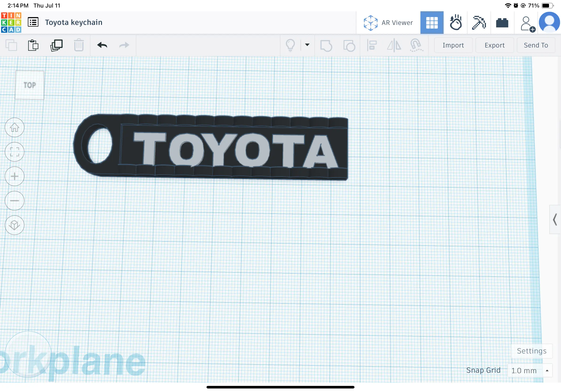
Task: Tap the Wi-Fi status icon
Action: (x=508, y=5)
